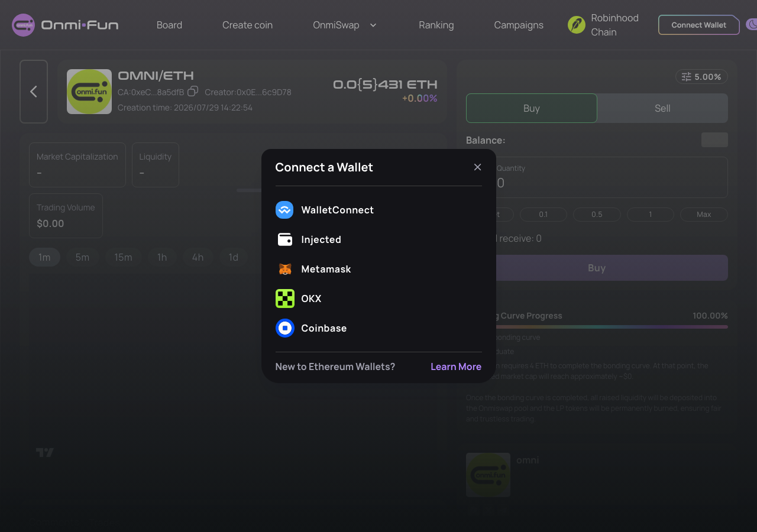Click the Creation time 2026/07/29 14:22:54 text
The width and height of the screenshot is (757, 532).
(x=185, y=108)
